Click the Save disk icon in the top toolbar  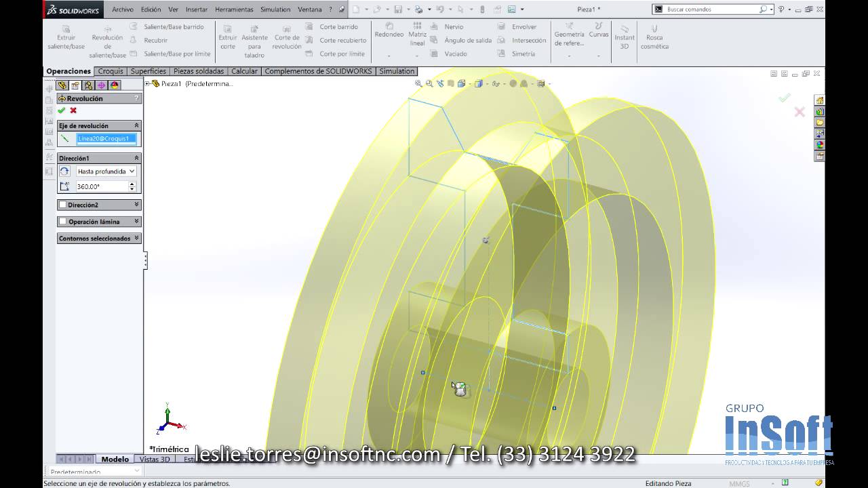click(x=398, y=9)
